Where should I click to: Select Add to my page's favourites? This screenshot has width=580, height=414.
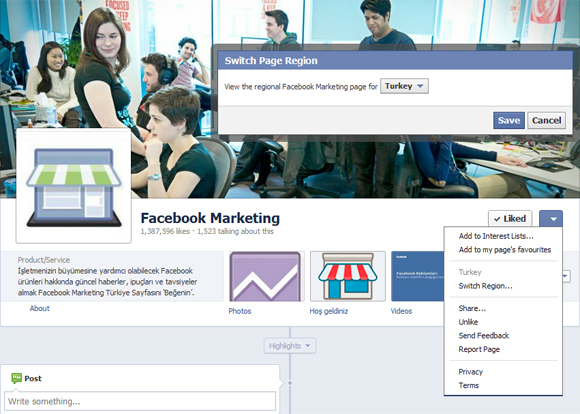click(x=505, y=250)
